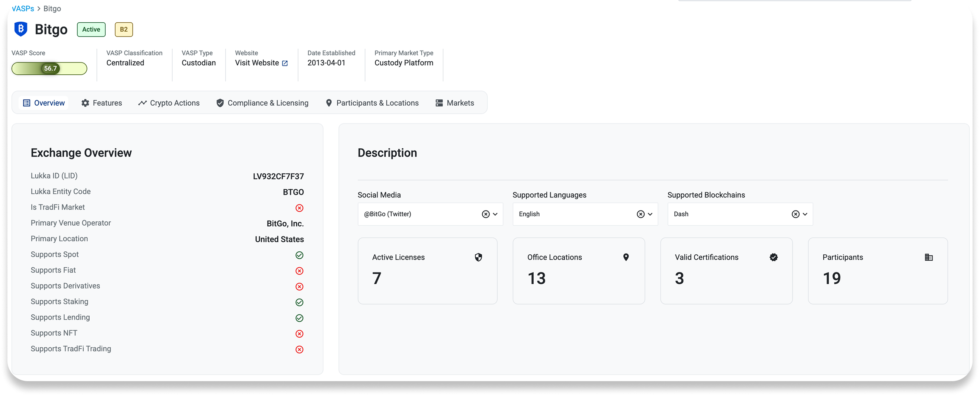Open the Compliance & Licensing tab
Image resolution: width=980 pixels, height=396 pixels.
[263, 103]
